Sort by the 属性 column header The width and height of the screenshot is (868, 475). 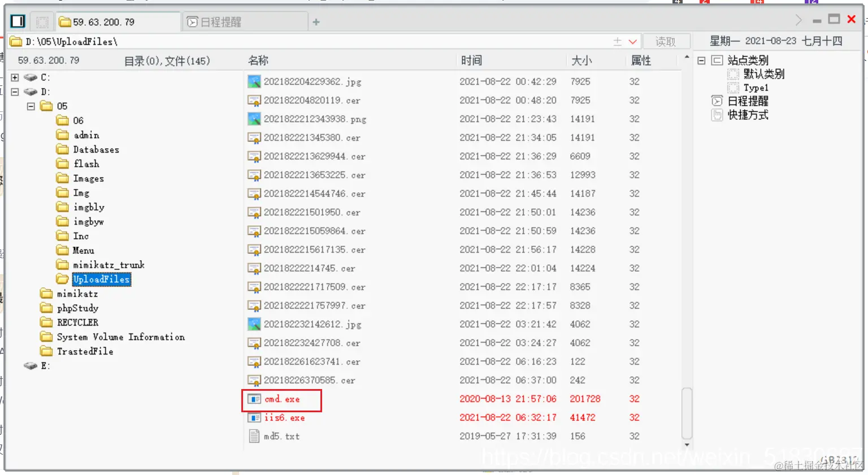coord(641,61)
